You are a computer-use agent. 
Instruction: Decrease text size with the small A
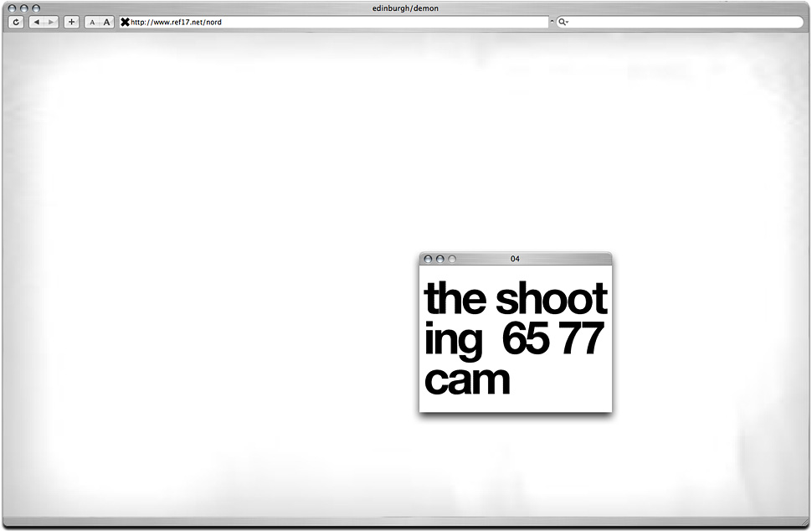click(x=92, y=22)
